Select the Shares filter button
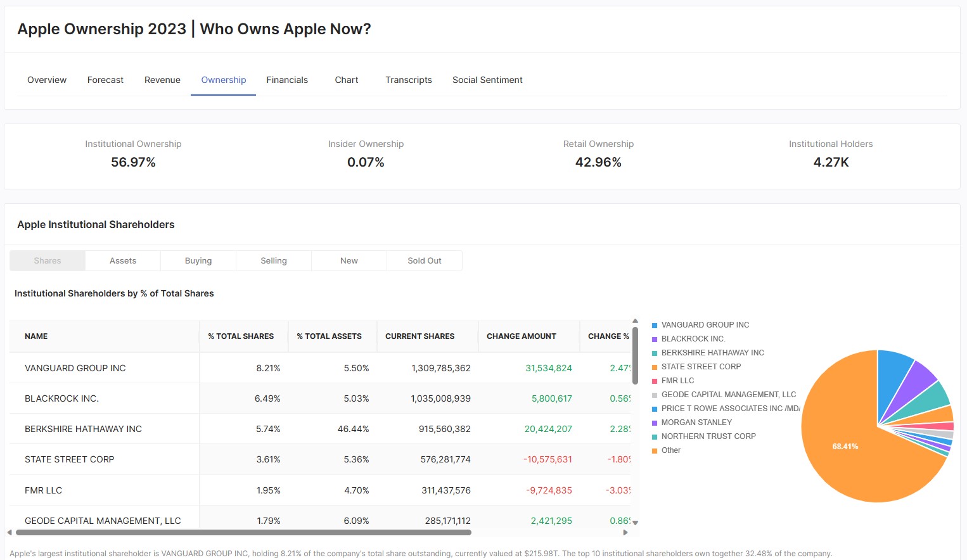 [x=48, y=260]
